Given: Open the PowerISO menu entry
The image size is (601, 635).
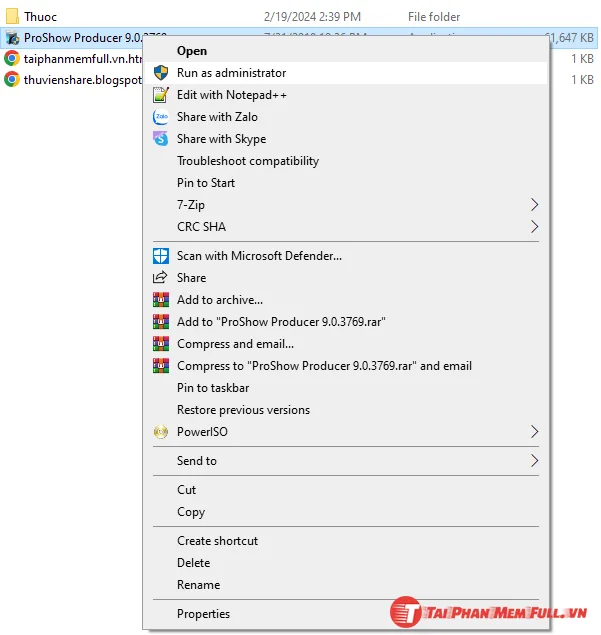Looking at the screenshot, I should 345,432.
